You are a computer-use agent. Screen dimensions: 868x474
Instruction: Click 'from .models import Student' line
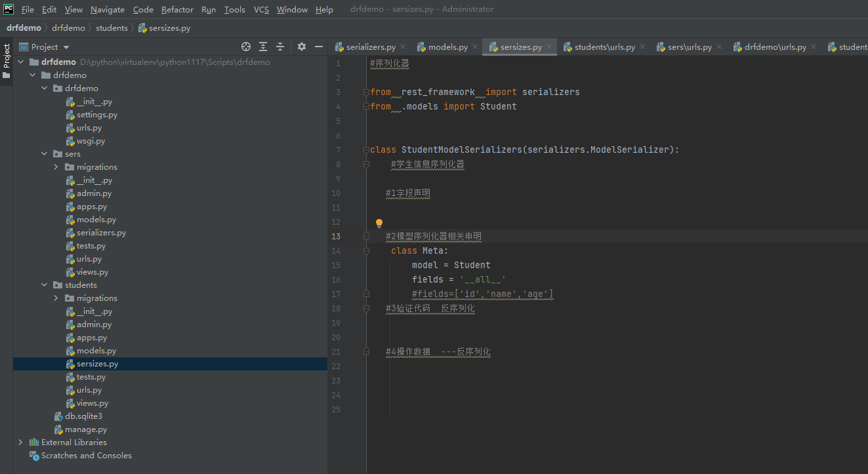click(444, 106)
